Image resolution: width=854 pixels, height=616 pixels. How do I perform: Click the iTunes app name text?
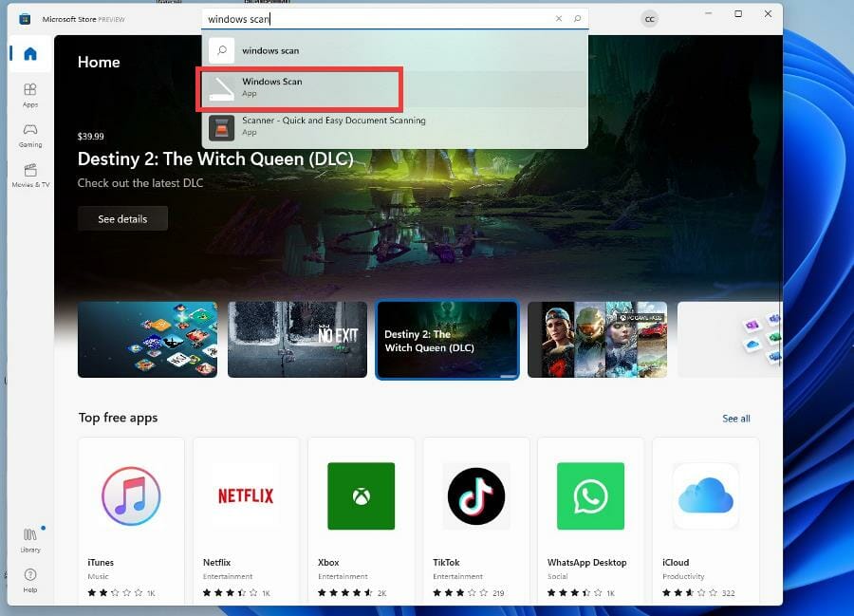pos(101,562)
